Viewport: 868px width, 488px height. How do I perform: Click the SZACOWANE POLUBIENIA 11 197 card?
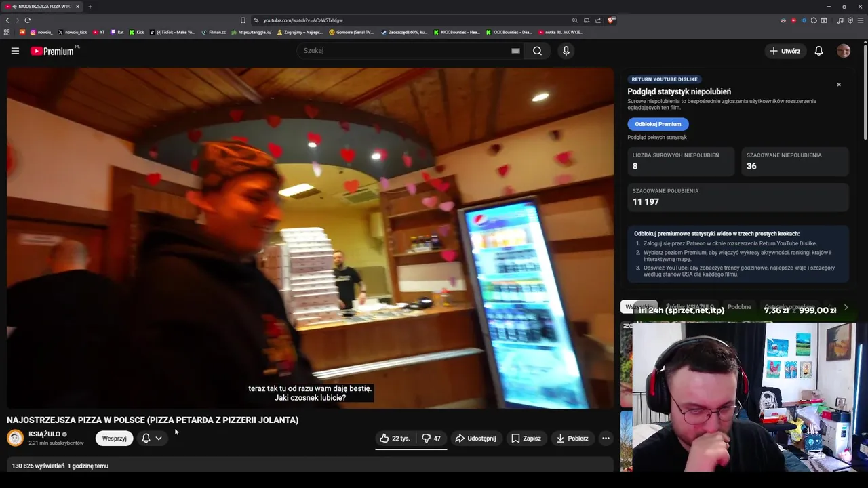[x=738, y=197]
